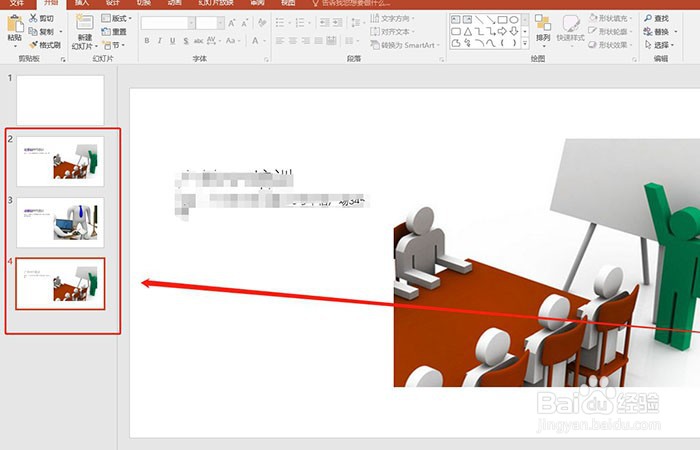
Task: Click the Copy (复制) button
Action: point(41,32)
